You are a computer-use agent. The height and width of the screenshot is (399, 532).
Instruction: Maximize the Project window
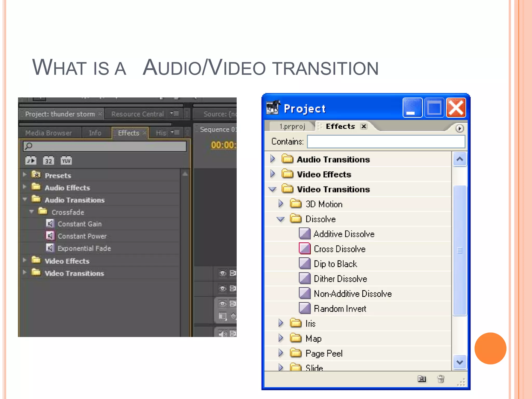click(x=434, y=108)
